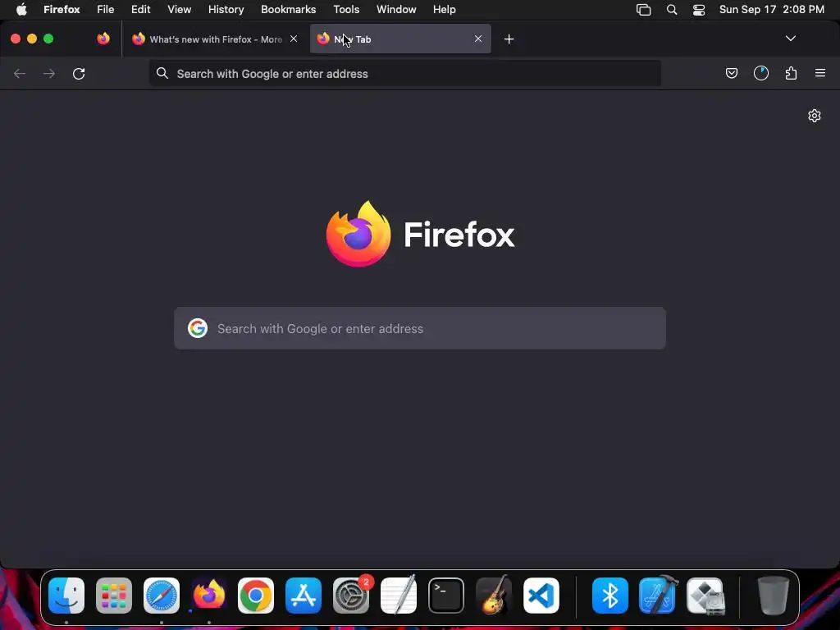Open the Apple menu
This screenshot has height=630, width=840.
point(21,10)
